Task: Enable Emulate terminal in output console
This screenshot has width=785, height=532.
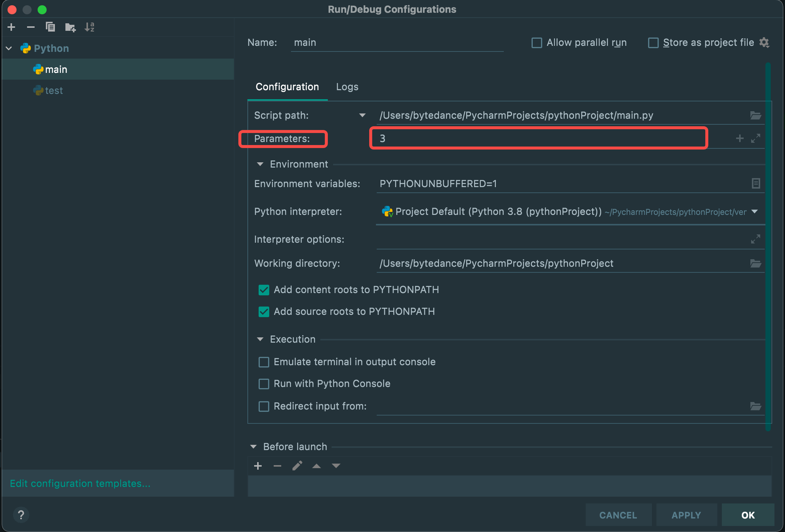Action: pos(264,362)
